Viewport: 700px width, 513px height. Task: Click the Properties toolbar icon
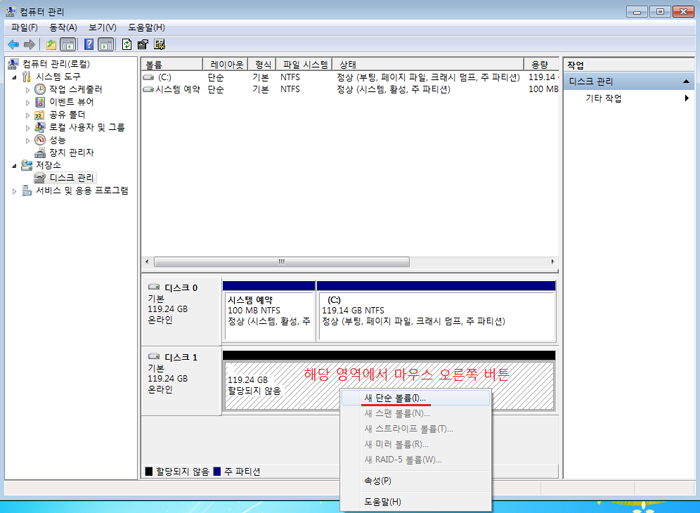(143, 45)
